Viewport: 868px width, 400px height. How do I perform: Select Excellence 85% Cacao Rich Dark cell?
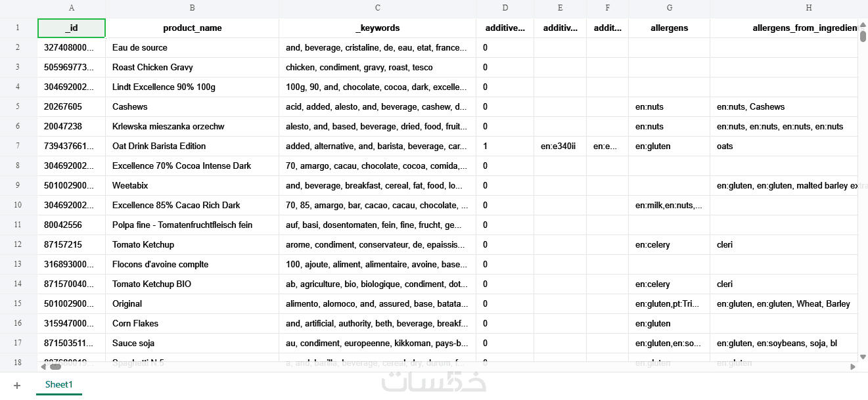pos(192,205)
